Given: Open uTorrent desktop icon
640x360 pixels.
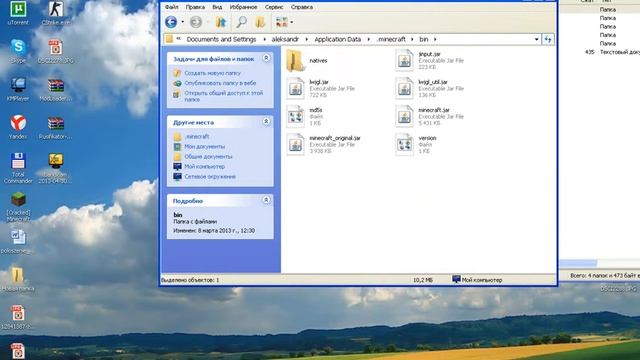Looking at the screenshot, I should [x=18, y=13].
